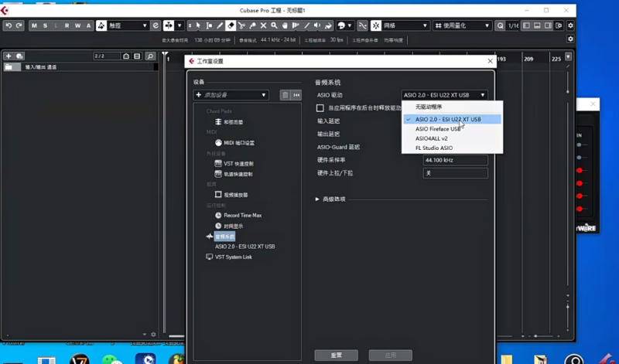
Task: Open the 添加设备 add device dropdown
Action: [x=231, y=95]
